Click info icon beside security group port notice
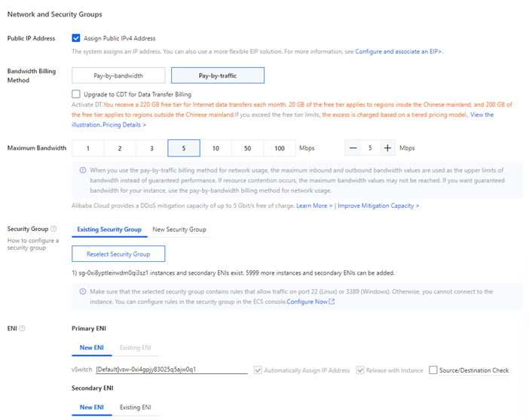 (x=83, y=291)
